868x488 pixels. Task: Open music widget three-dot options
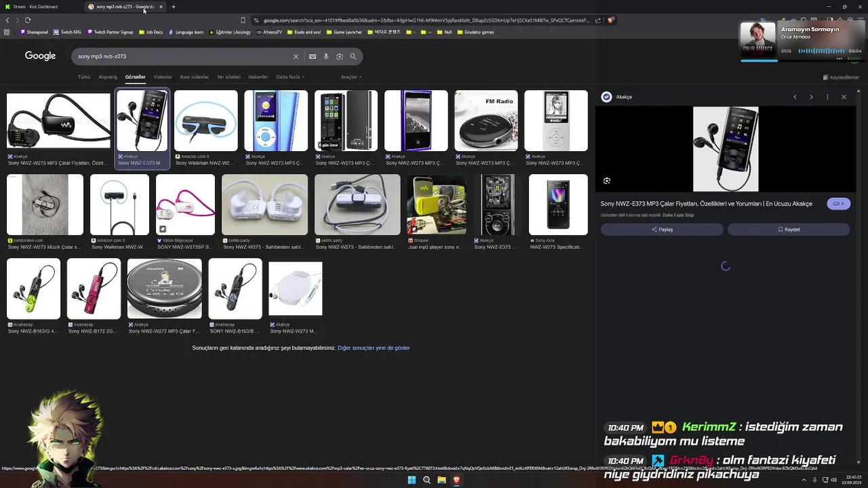click(x=839, y=59)
